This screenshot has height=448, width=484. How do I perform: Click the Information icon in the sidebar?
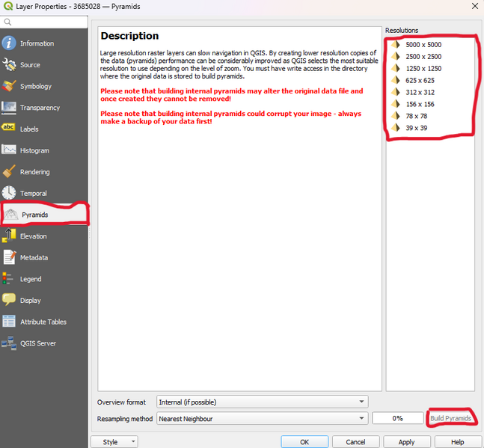pyautogui.click(x=9, y=43)
